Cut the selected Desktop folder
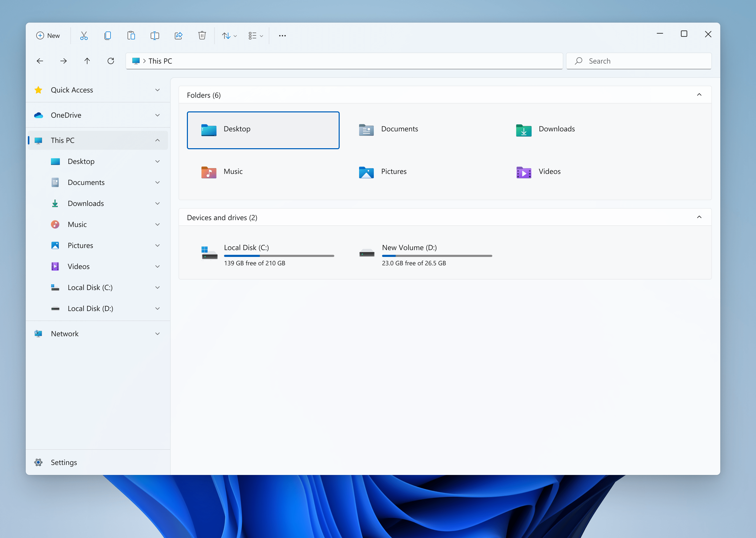The width and height of the screenshot is (756, 538). (84, 35)
